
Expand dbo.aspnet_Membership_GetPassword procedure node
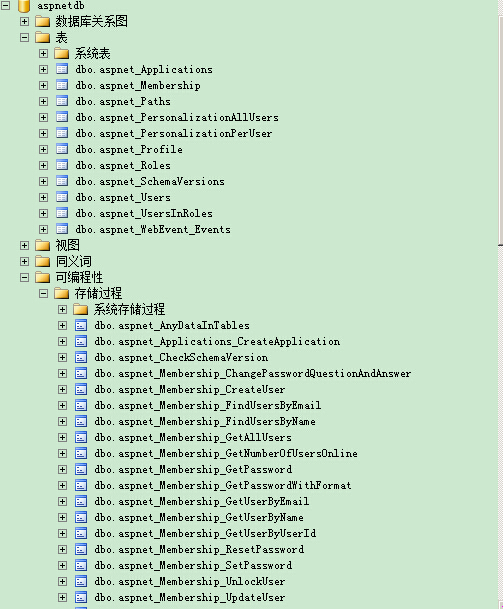[62, 470]
